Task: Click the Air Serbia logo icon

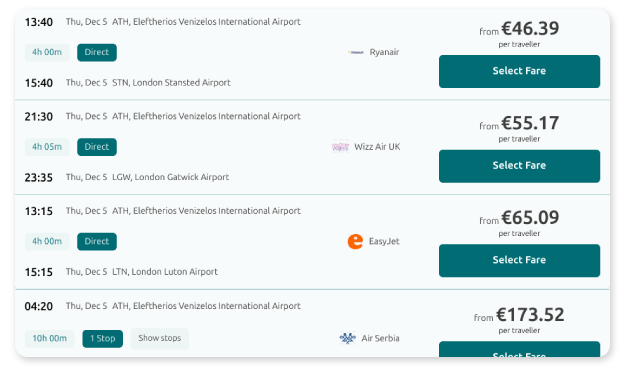Action: click(347, 338)
